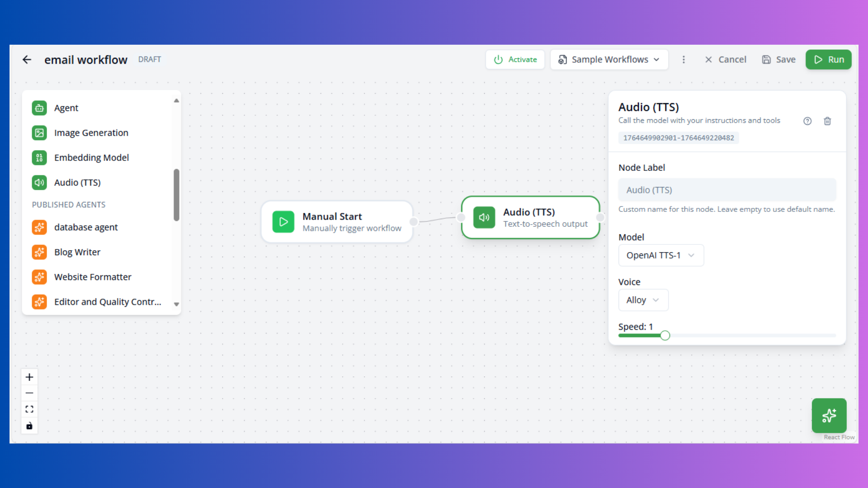The image size is (868, 488).
Task: Open the Alloy voice dropdown
Action: [x=643, y=300]
